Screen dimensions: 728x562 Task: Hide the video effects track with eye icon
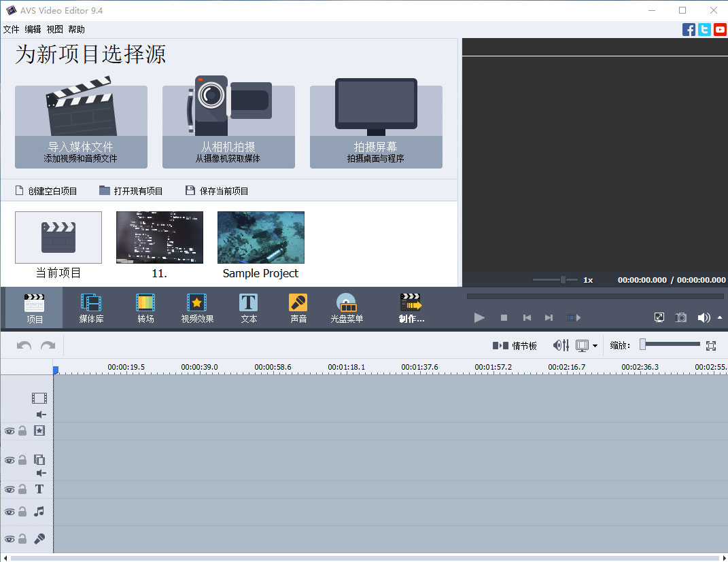pyautogui.click(x=10, y=431)
